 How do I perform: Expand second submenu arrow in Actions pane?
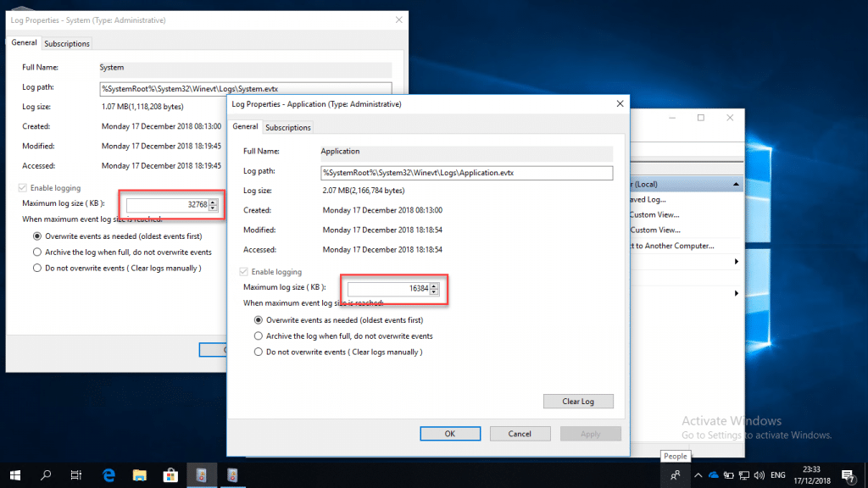tap(737, 293)
